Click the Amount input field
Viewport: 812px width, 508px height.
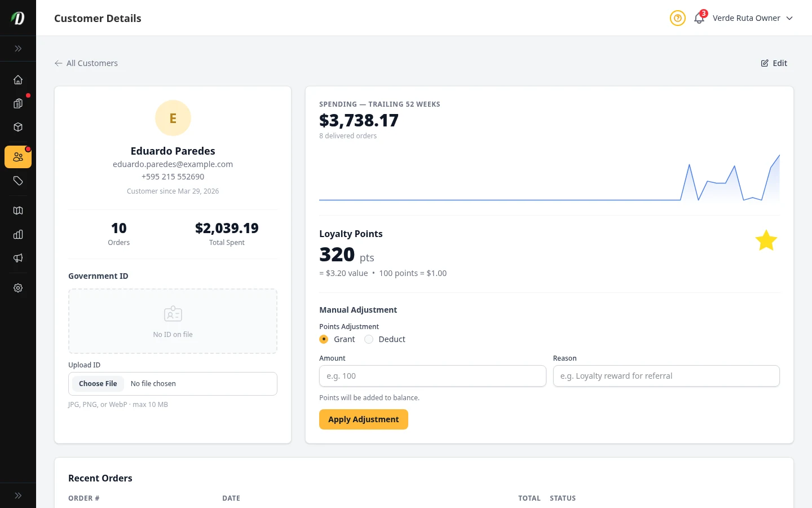point(433,376)
